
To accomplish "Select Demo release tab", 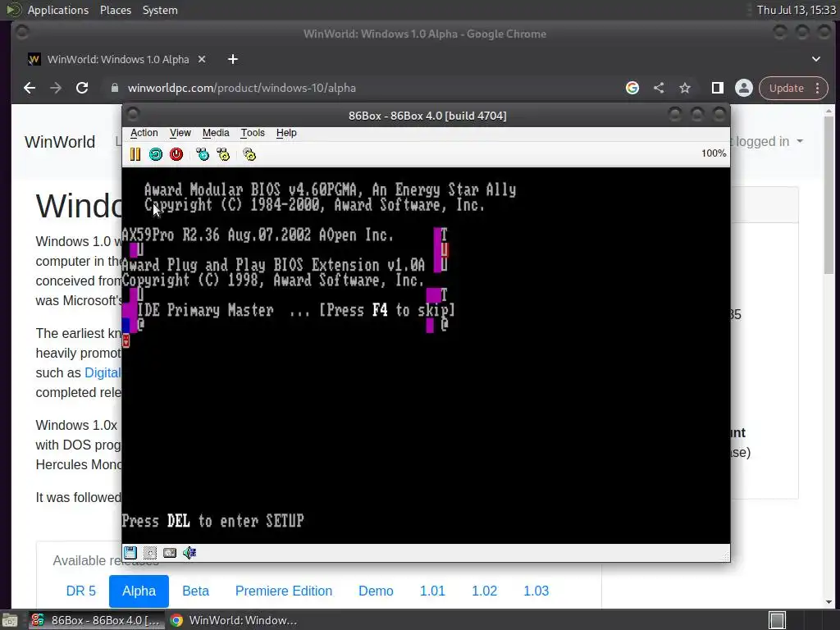I will tap(376, 591).
